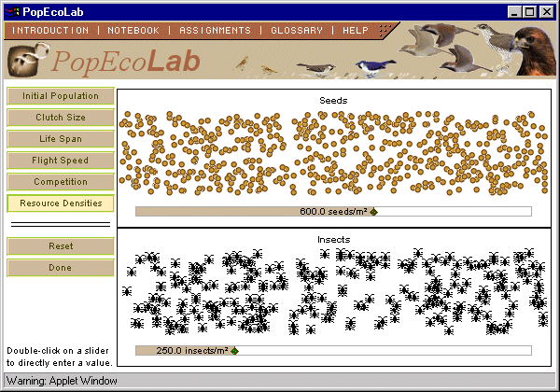This screenshot has width=560, height=392.
Task: Click the dotted grip at menu bar end
Action: click(x=385, y=31)
